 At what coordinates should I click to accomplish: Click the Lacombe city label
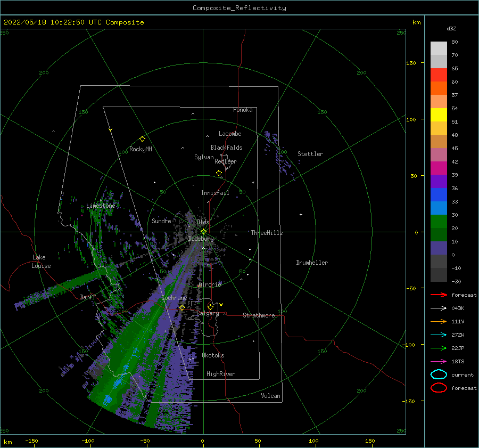[230, 134]
